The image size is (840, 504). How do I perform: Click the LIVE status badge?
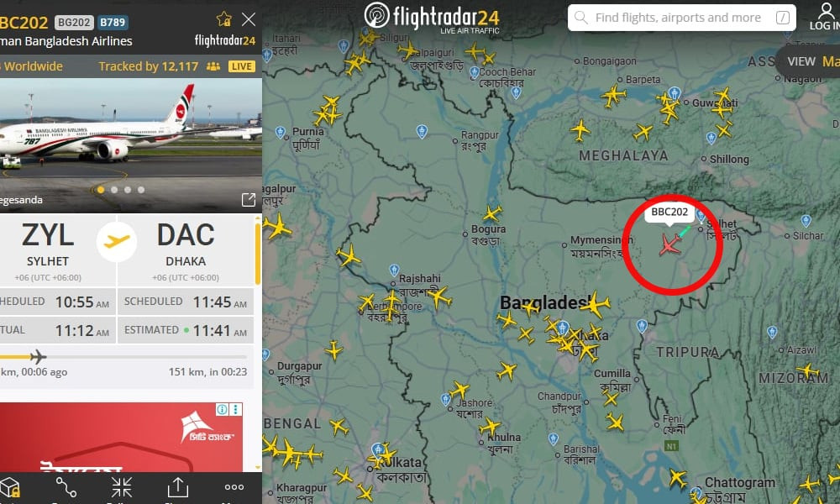click(242, 66)
